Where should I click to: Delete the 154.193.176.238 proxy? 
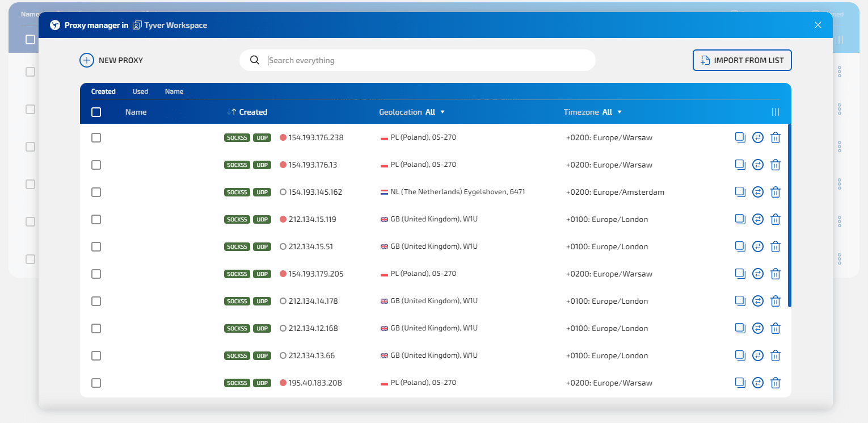click(776, 137)
